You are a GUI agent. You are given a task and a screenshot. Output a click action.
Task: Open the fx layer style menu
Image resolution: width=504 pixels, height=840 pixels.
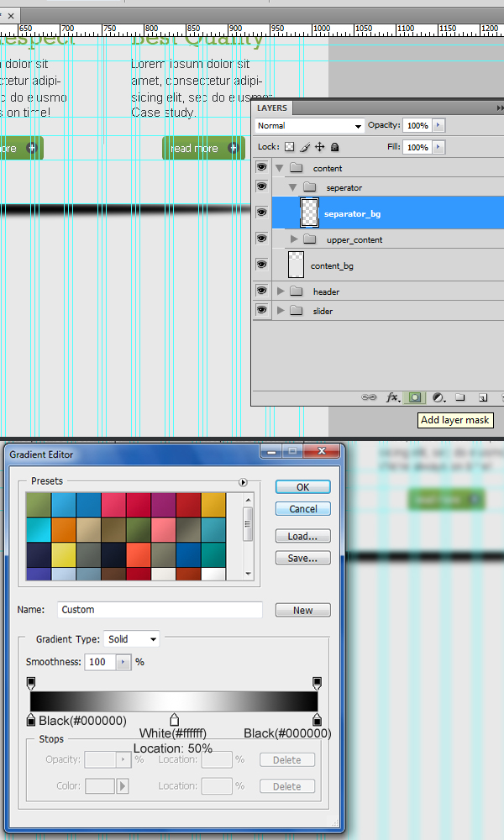[x=393, y=397]
